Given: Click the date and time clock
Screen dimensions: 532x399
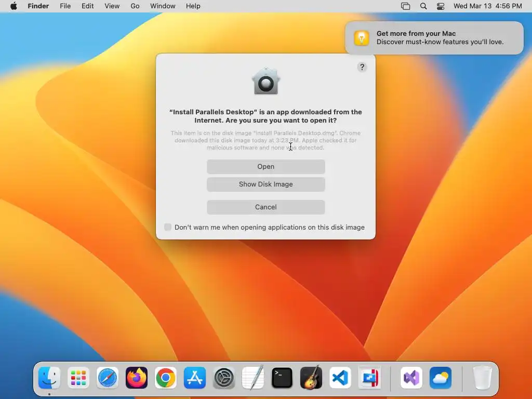Looking at the screenshot, I should coord(487,6).
